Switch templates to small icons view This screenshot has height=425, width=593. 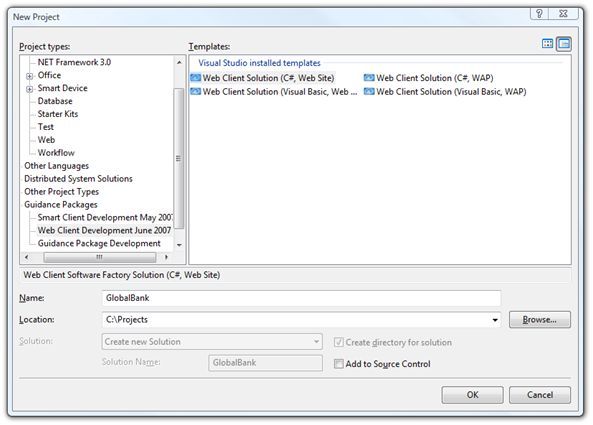[x=564, y=44]
